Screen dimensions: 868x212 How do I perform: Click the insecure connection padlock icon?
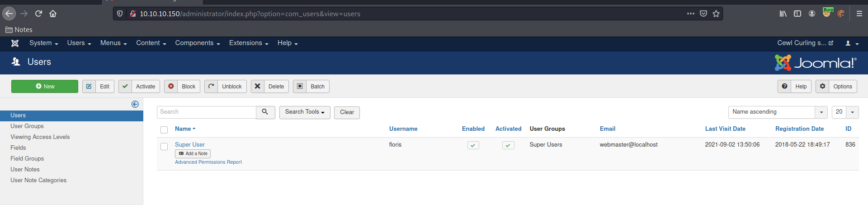click(x=133, y=14)
